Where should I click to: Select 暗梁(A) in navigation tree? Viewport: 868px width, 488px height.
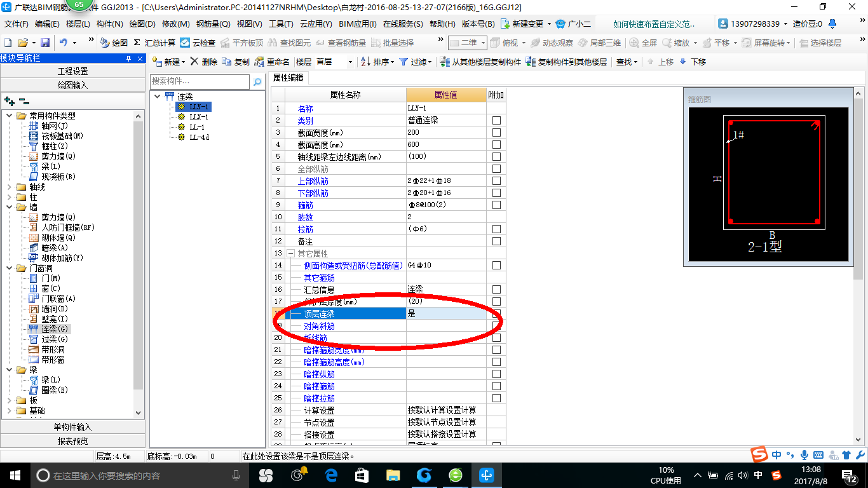point(55,248)
